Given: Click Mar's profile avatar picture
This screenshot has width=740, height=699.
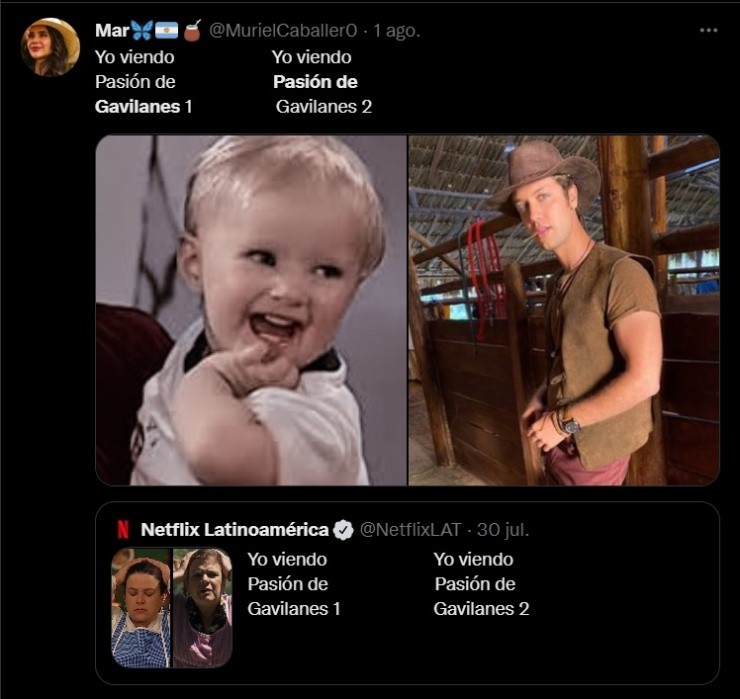Looking at the screenshot, I should 50,47.
